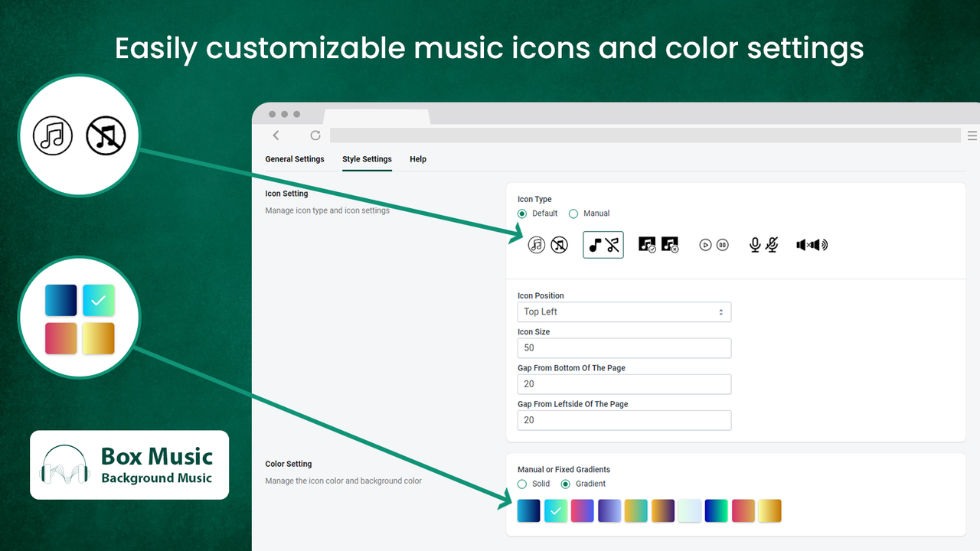Screen dimensions: 980x551
Task: Choose the pink-to-blue gradient swatch
Action: [583, 510]
